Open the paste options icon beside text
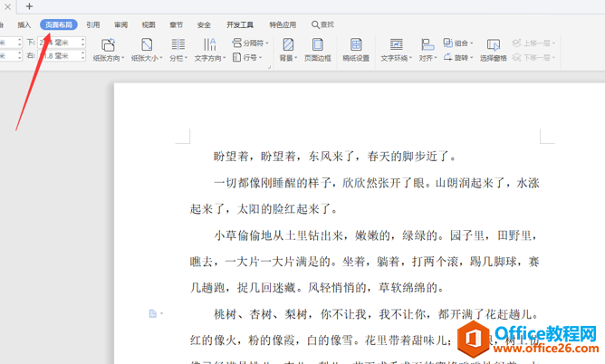The image size is (605, 364). (156, 314)
